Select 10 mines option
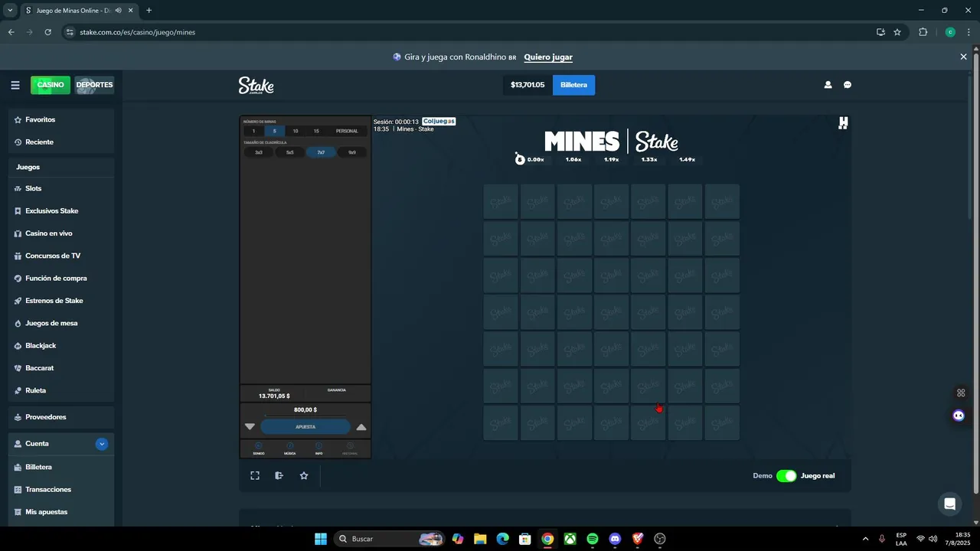Image resolution: width=980 pixels, height=551 pixels. pyautogui.click(x=296, y=131)
